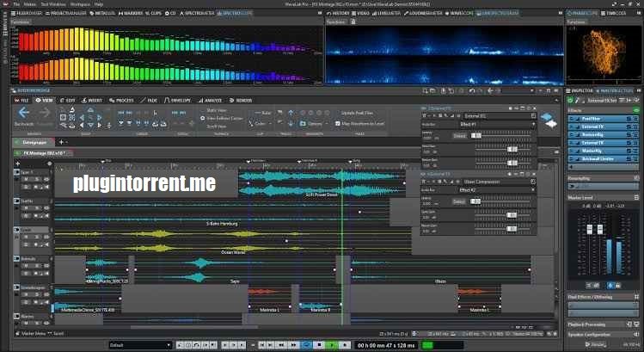Select the Brickwall Limiter effect slot
The width and height of the screenshot is (644, 352).
[603, 158]
